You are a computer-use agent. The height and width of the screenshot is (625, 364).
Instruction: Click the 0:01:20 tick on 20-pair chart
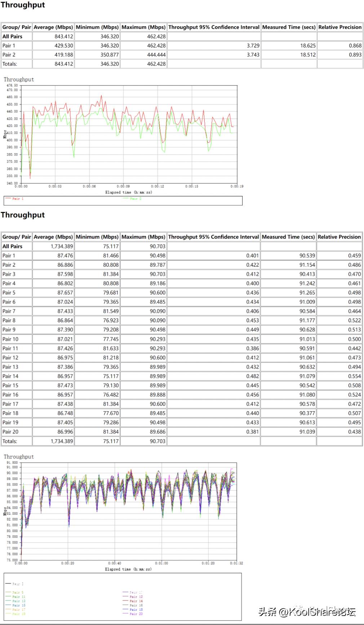[208, 563]
